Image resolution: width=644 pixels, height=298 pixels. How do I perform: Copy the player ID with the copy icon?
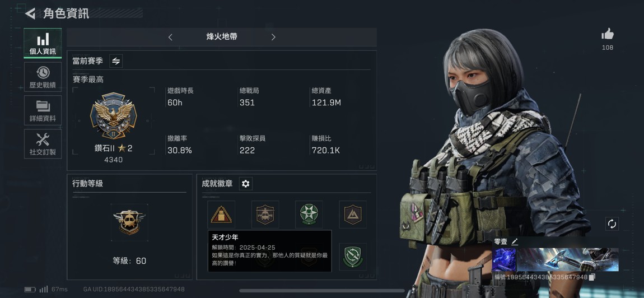592,277
